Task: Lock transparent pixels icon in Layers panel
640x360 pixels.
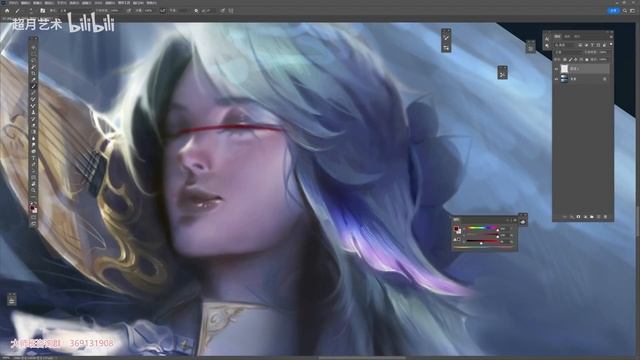Action: point(565,60)
